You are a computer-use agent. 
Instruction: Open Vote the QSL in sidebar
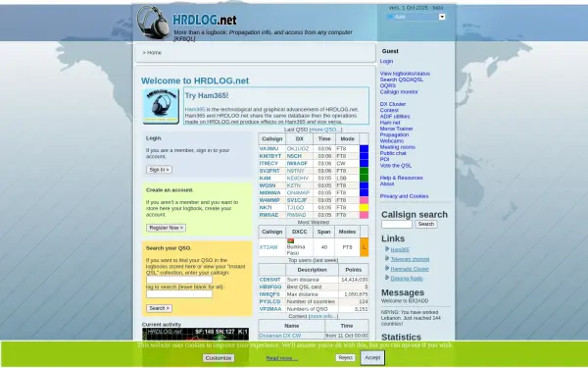point(396,165)
